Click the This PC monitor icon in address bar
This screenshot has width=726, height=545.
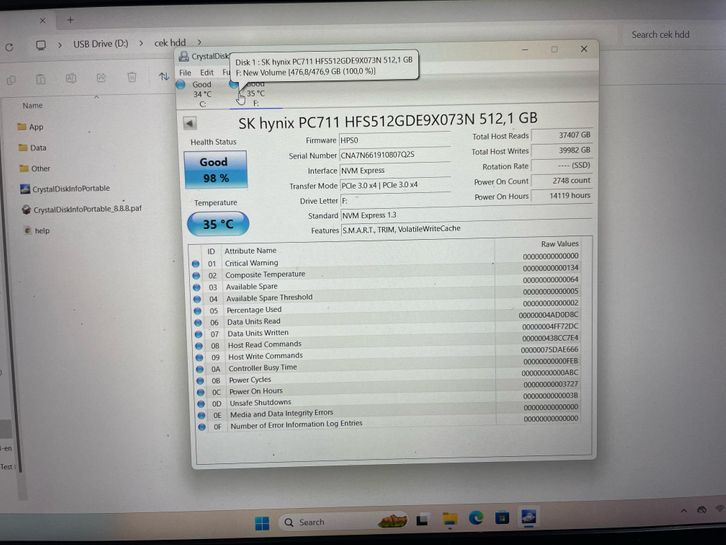point(41,45)
